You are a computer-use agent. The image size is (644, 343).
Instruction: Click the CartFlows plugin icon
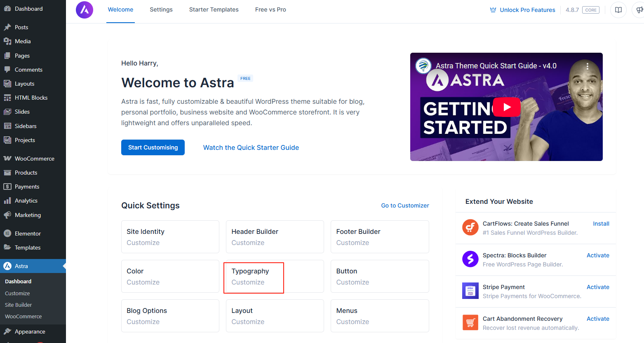point(470,227)
